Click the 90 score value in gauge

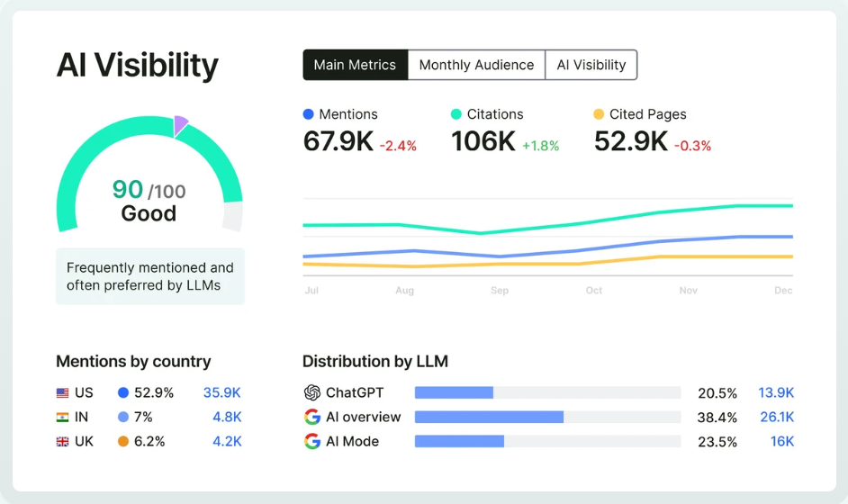click(x=128, y=189)
